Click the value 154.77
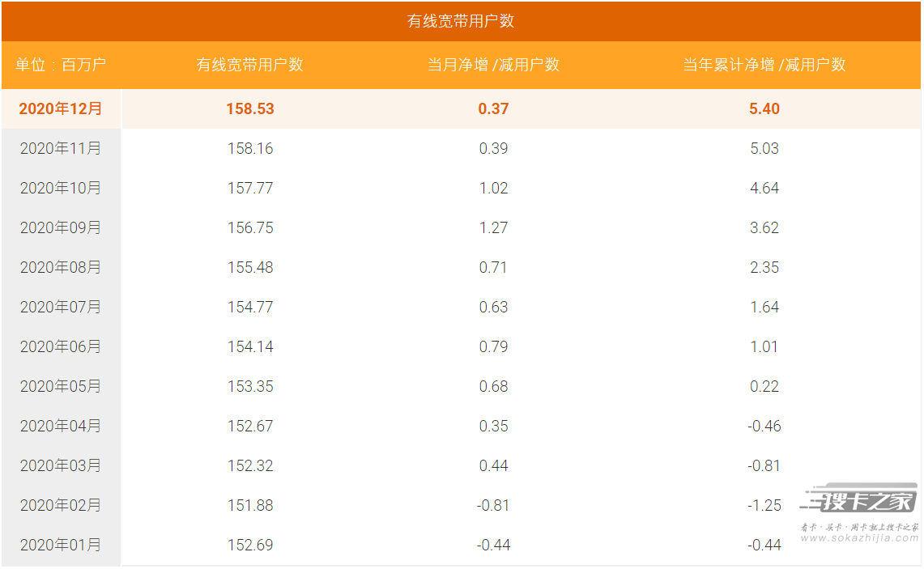 pos(250,307)
